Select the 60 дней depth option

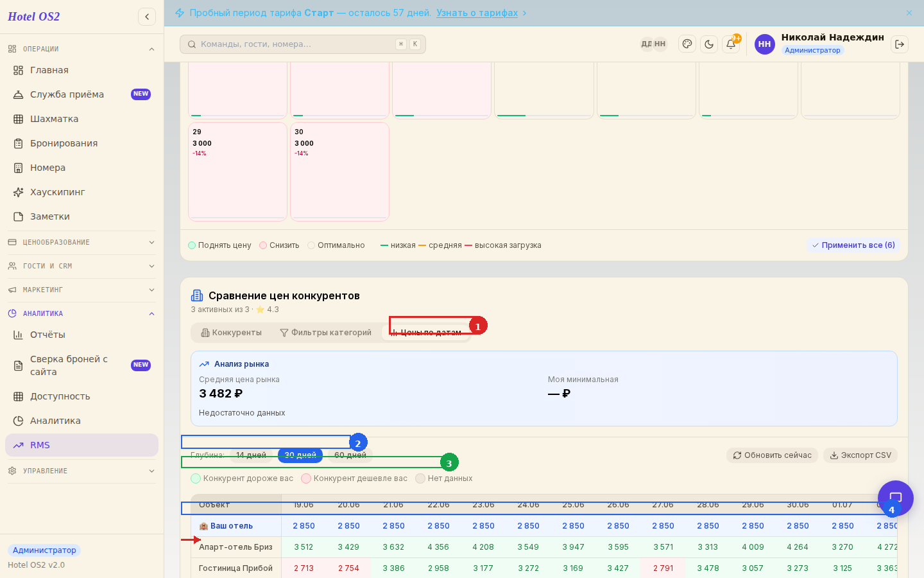pos(350,455)
